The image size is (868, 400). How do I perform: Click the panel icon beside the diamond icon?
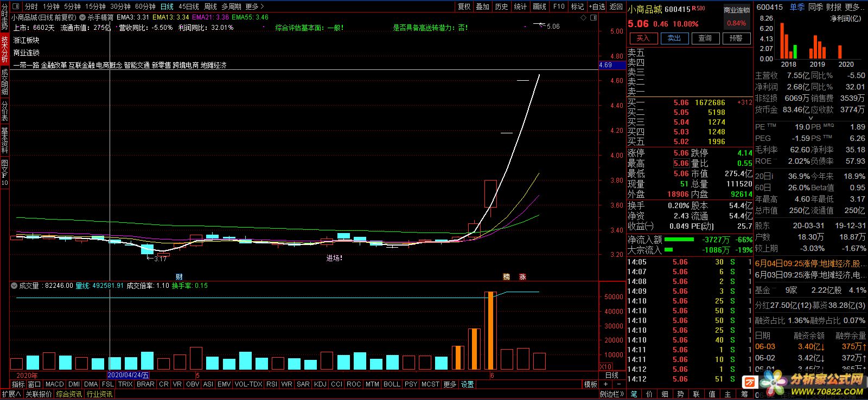coord(592,17)
